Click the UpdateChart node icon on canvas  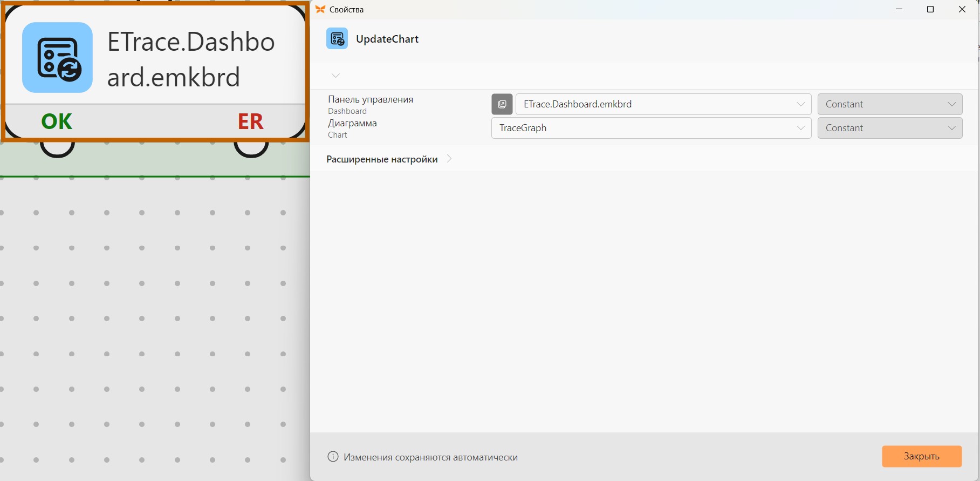(x=57, y=57)
